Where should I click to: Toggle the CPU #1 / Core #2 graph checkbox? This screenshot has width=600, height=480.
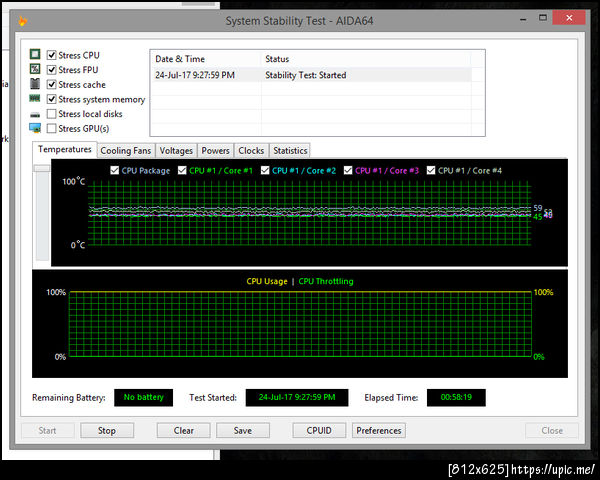click(x=265, y=170)
